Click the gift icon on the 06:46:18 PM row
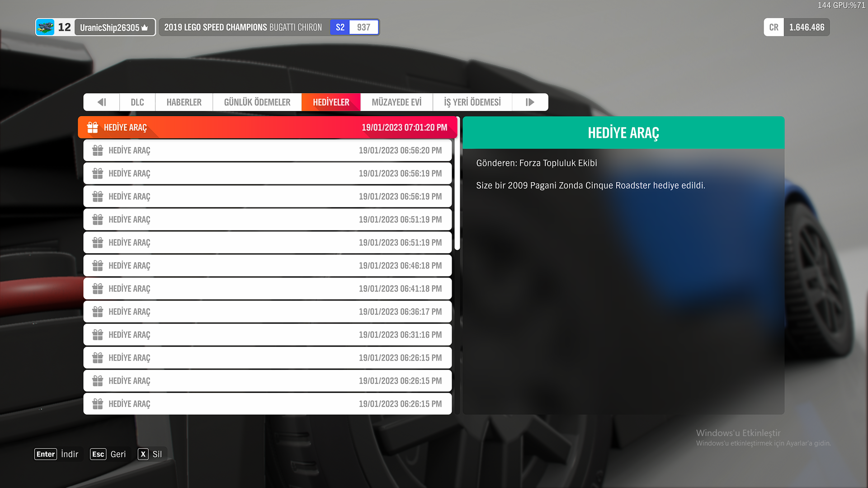 point(98,266)
